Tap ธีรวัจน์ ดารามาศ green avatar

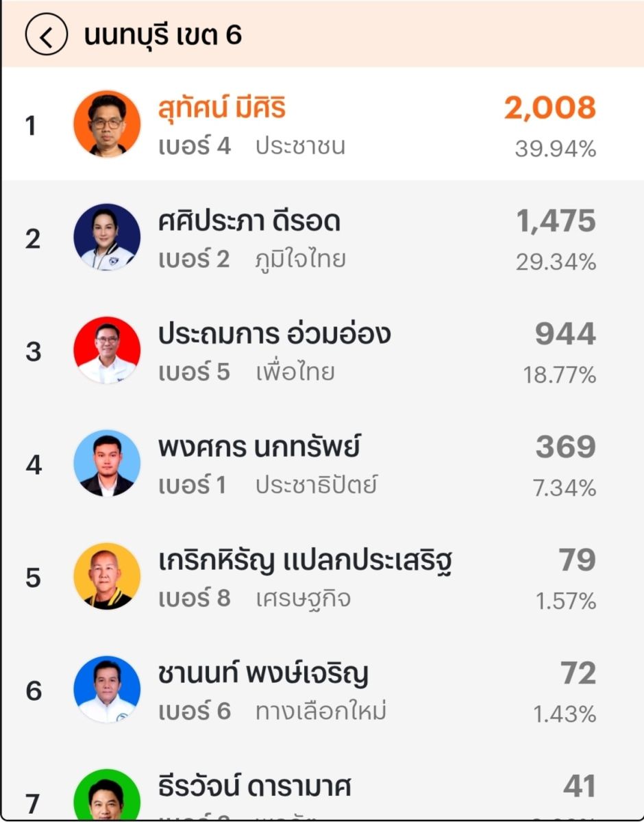click(x=107, y=799)
